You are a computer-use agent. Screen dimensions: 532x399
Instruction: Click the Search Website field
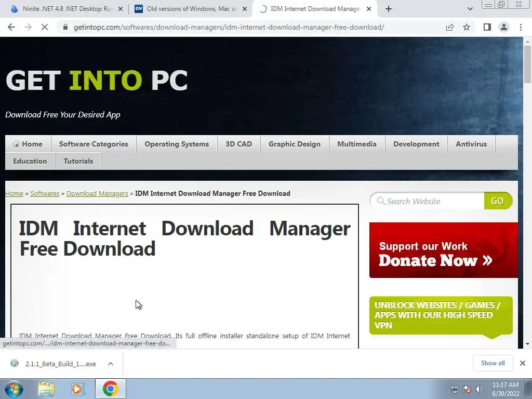(428, 201)
